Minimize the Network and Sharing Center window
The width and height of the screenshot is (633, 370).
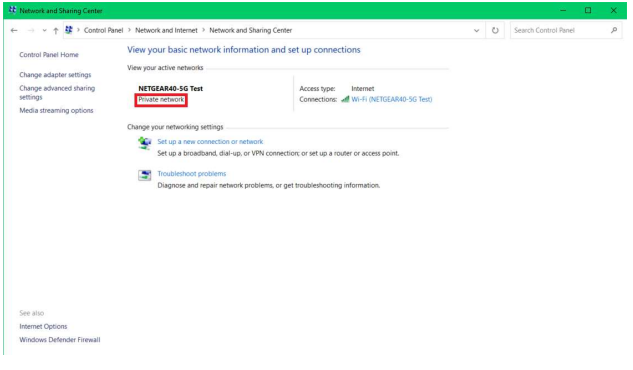pyautogui.click(x=563, y=10)
